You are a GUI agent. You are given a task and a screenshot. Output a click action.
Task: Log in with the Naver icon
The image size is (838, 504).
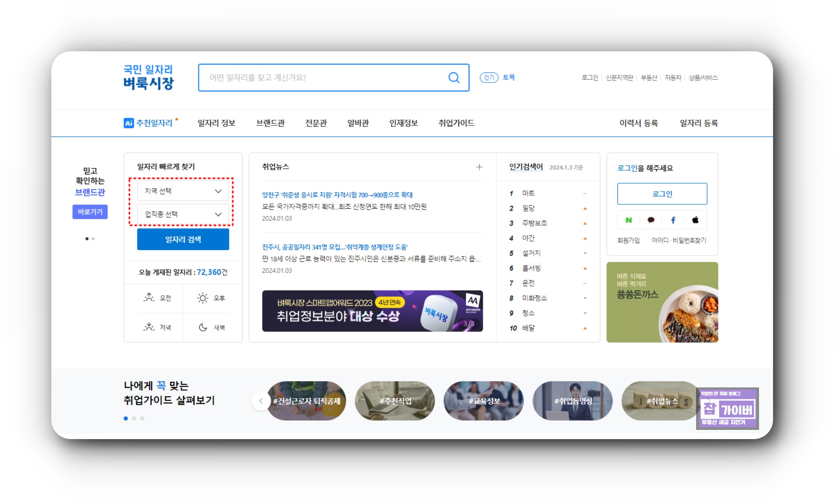point(628,220)
